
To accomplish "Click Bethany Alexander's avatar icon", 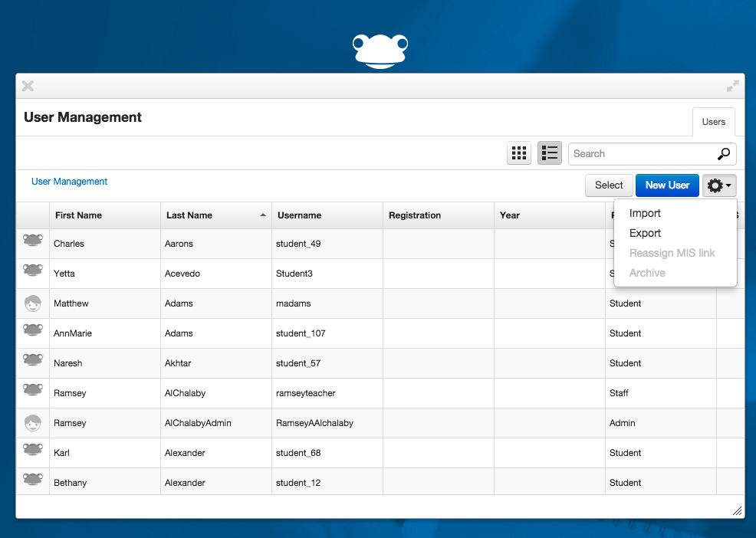I will pos(33,479).
